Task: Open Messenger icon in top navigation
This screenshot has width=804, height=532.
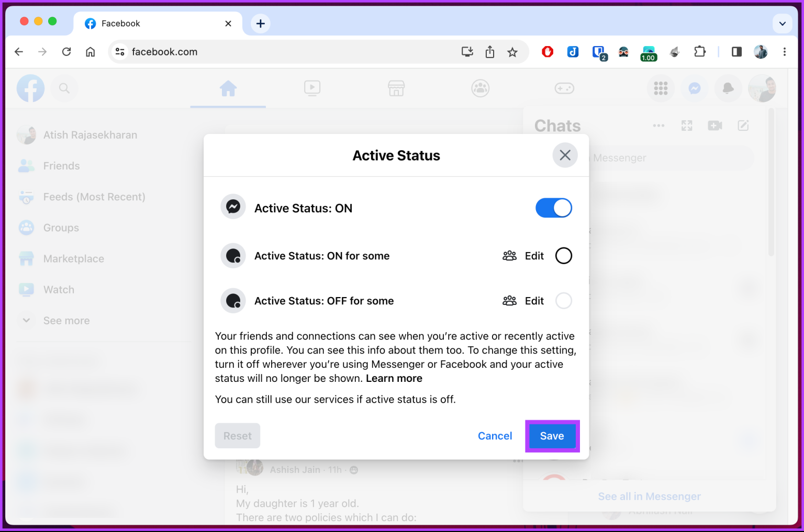Action: (x=694, y=88)
